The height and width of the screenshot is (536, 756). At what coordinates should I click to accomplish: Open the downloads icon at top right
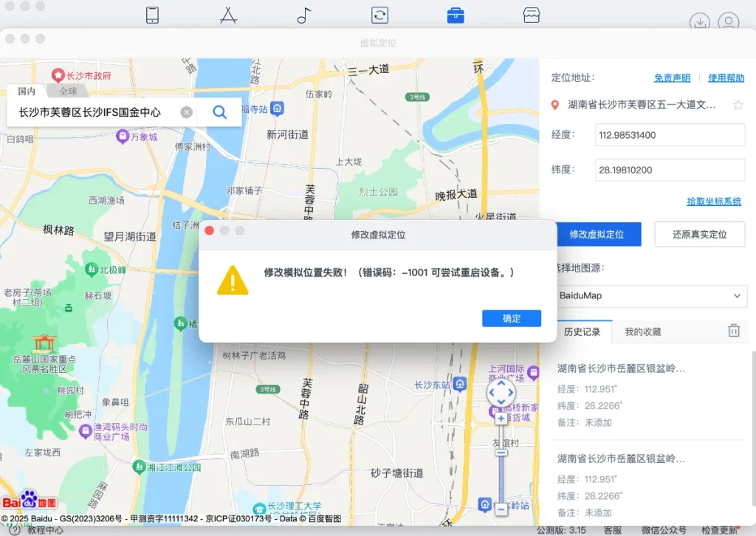[x=700, y=21]
